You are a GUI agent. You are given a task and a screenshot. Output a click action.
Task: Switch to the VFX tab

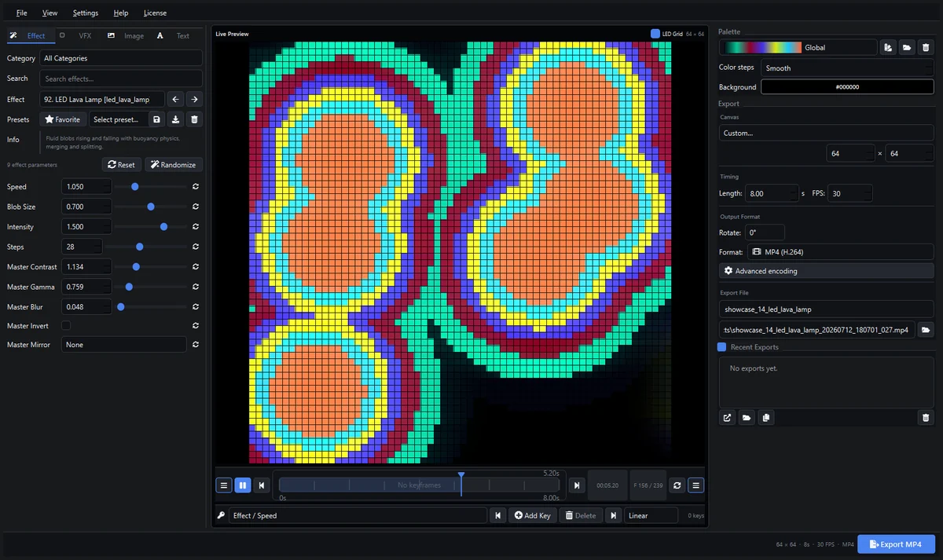(x=76, y=35)
